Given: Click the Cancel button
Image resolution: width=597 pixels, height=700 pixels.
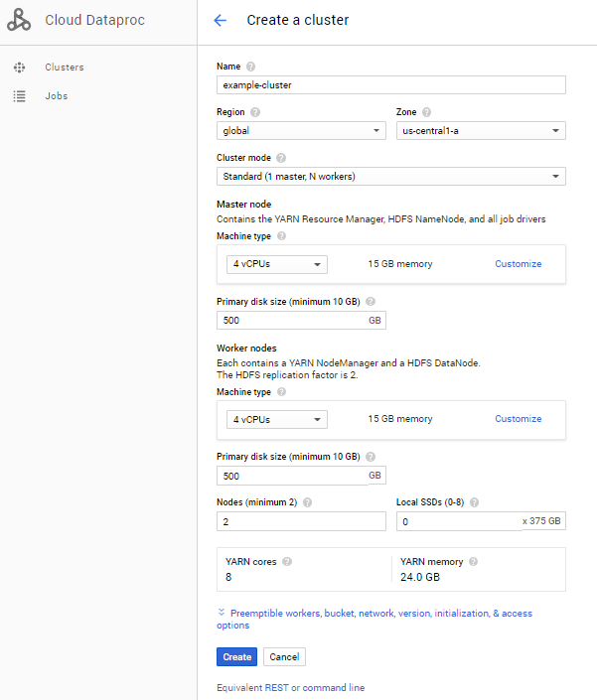Looking at the screenshot, I should [x=284, y=656].
